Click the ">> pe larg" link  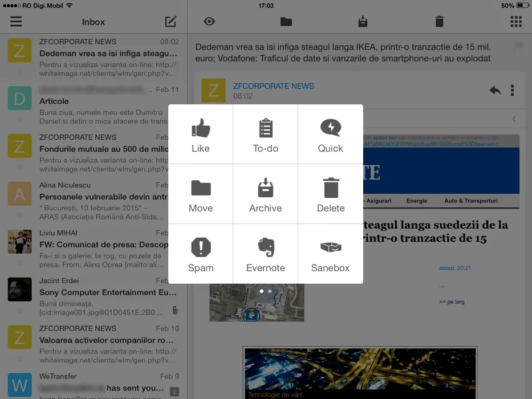pos(452,302)
